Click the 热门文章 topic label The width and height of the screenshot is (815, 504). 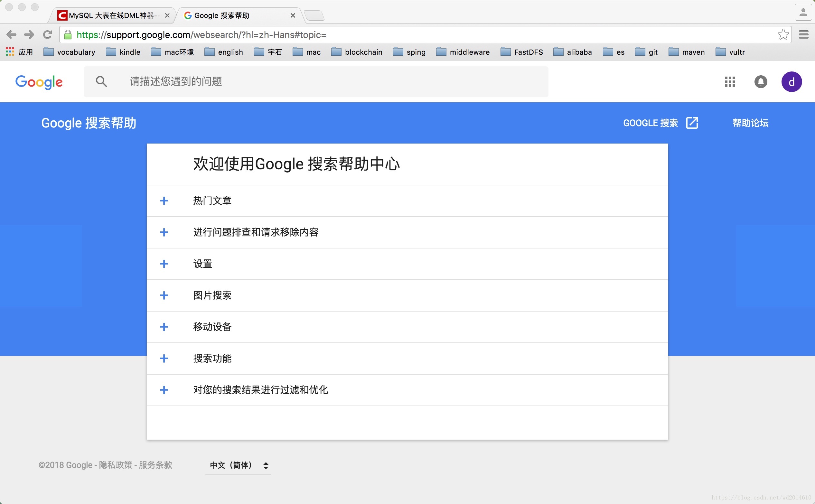point(212,201)
